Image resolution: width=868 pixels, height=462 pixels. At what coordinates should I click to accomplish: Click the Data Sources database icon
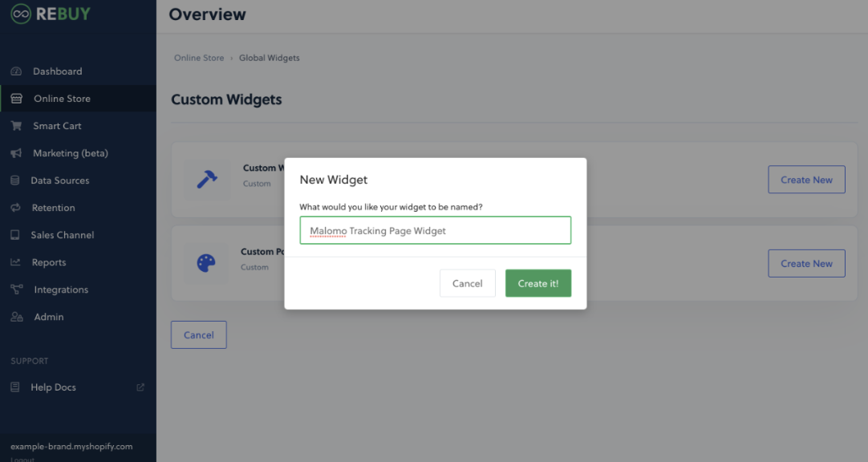point(15,180)
